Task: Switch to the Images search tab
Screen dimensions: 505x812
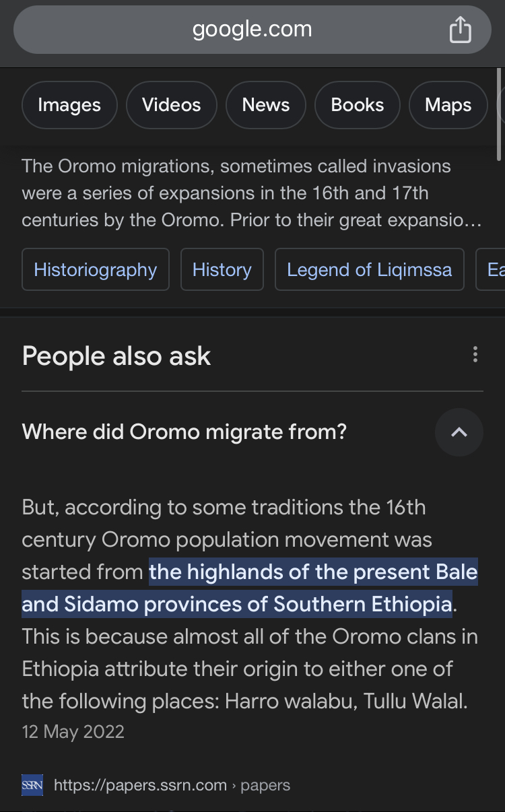Action: 69,105
